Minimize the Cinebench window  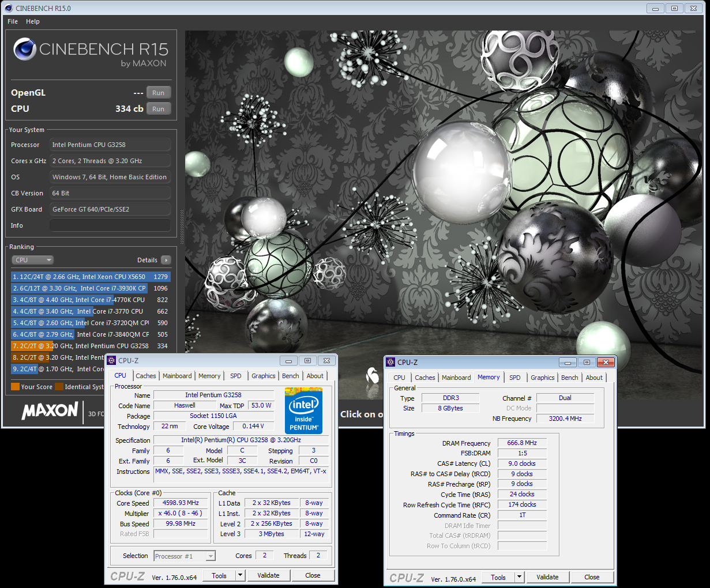pos(655,8)
